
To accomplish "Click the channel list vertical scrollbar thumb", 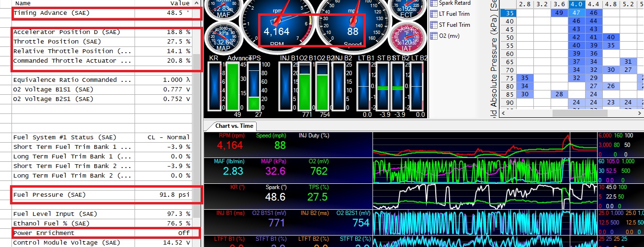I will 197,61.
